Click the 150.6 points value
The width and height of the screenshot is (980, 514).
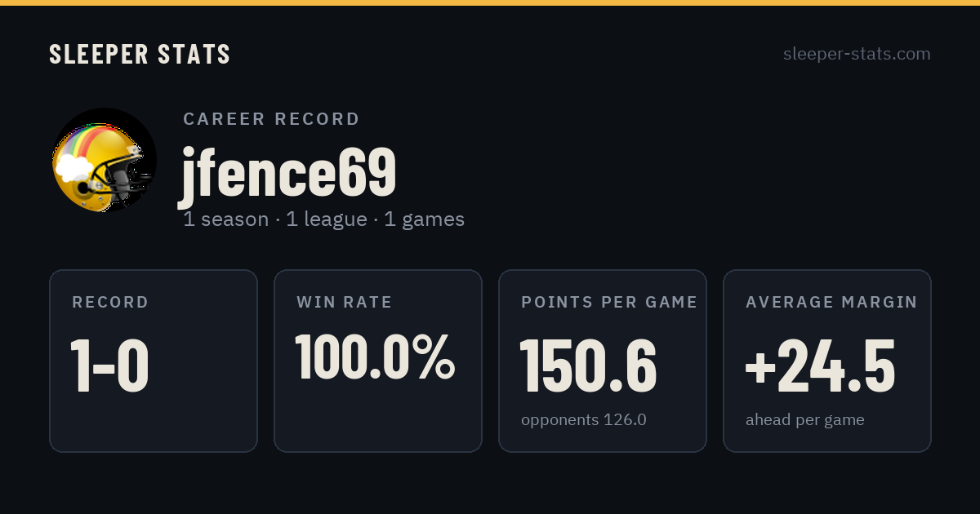coord(588,366)
